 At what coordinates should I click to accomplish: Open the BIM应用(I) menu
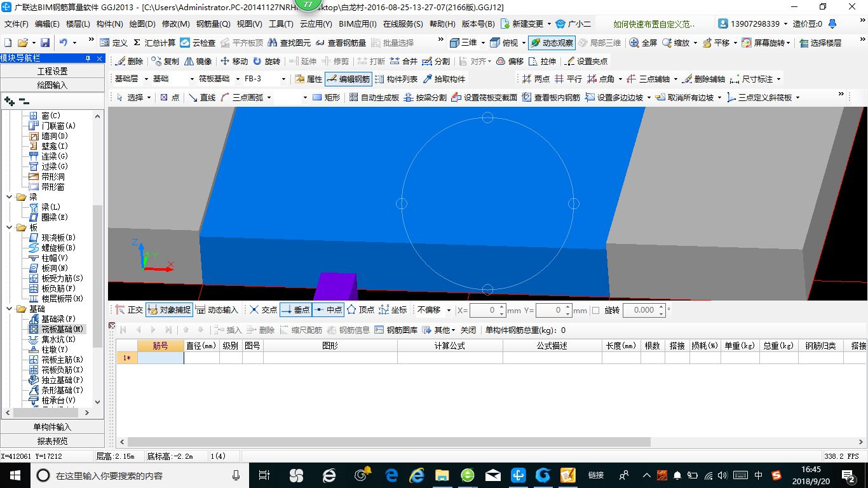point(358,24)
